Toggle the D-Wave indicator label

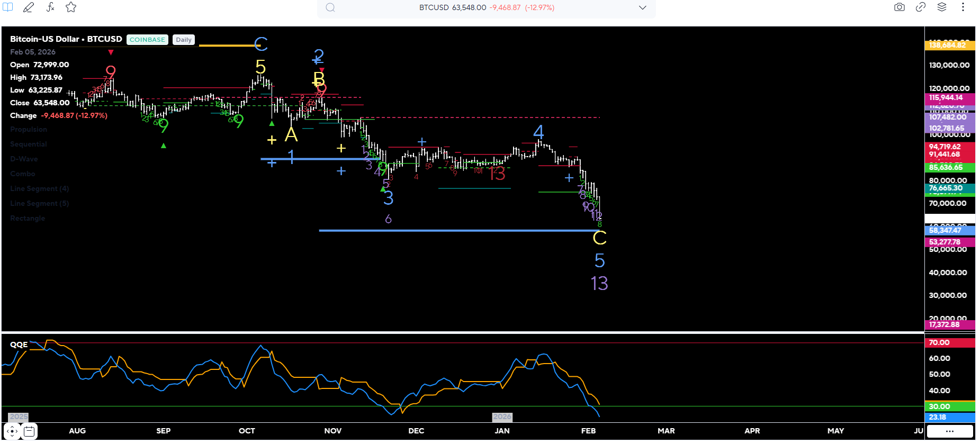(x=24, y=159)
